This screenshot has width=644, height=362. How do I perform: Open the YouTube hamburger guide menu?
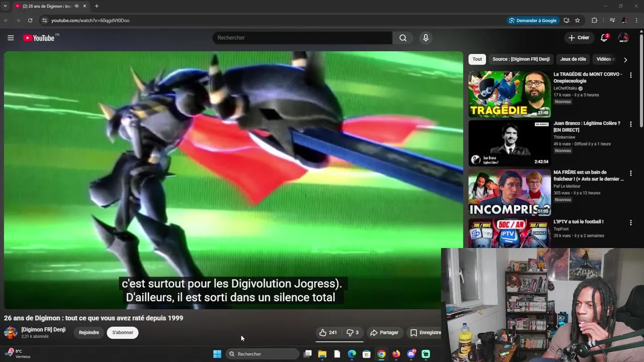(11, 38)
